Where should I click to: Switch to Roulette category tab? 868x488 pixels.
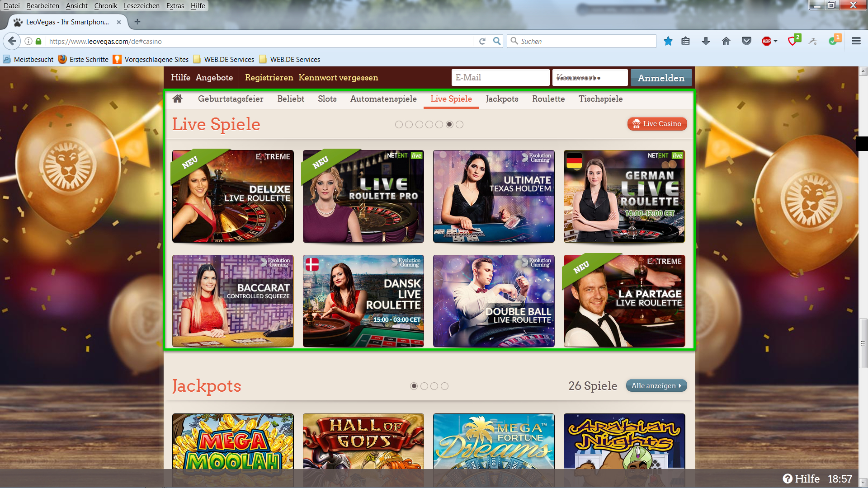pyautogui.click(x=548, y=99)
